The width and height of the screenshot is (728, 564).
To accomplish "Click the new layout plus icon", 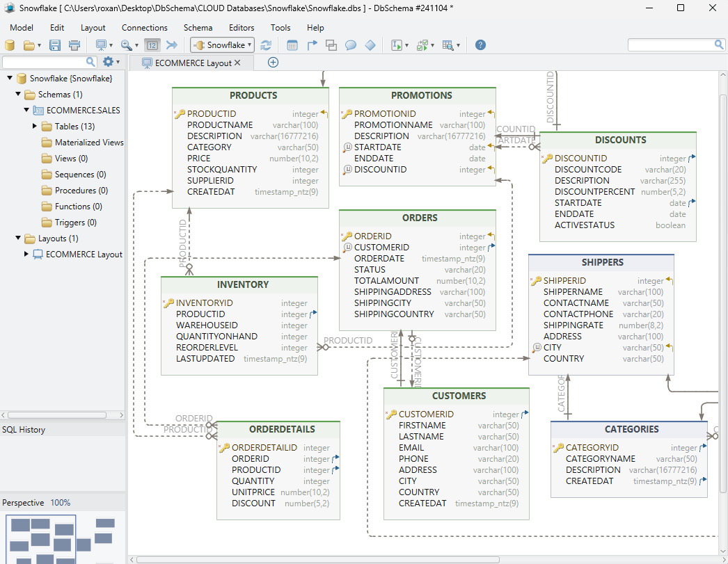I will 273,62.
